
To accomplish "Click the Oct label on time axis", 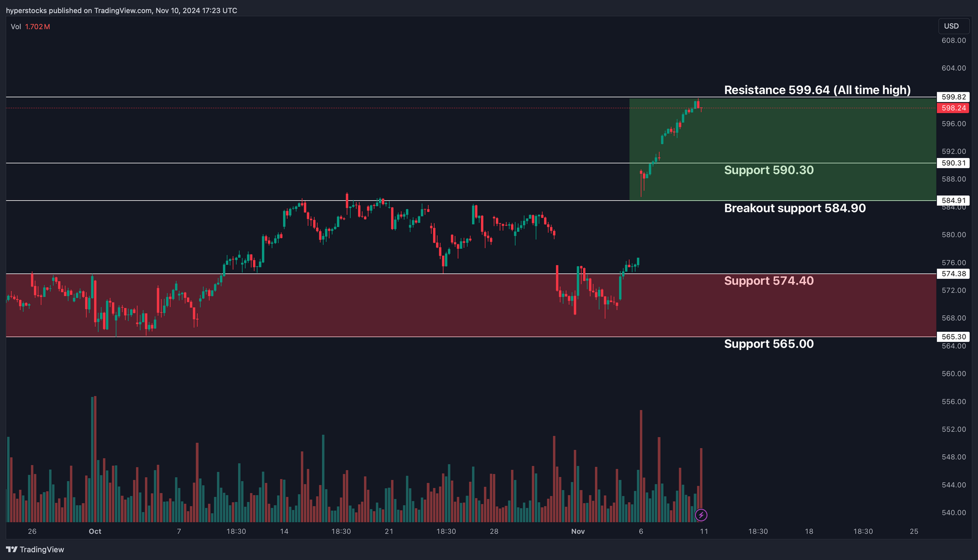I will click(95, 531).
